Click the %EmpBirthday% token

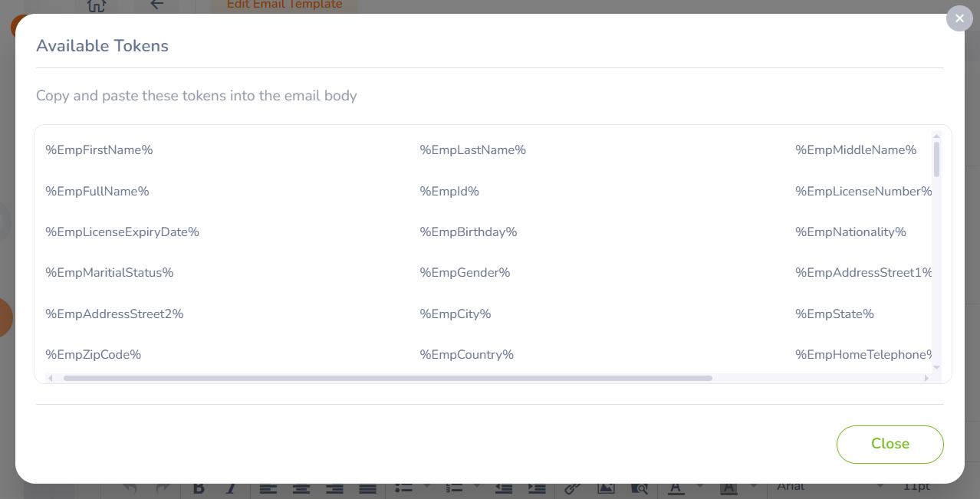tap(468, 232)
